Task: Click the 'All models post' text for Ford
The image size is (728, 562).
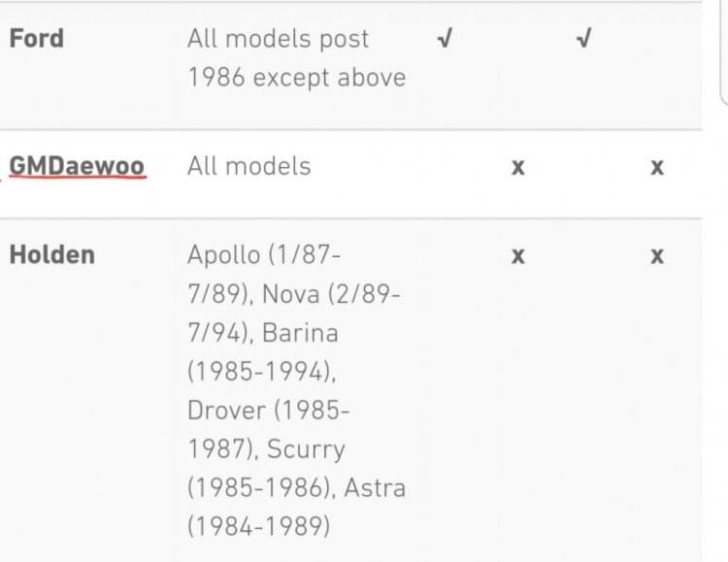Action: [x=279, y=39]
